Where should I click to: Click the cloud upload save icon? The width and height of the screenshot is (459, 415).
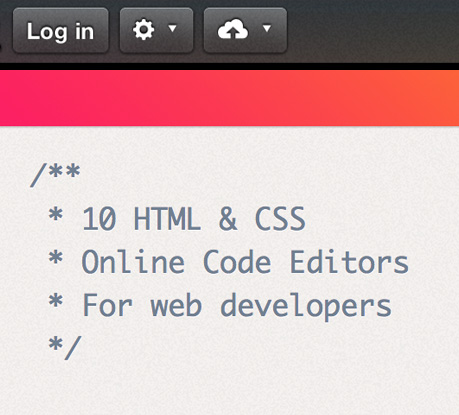pos(233,30)
